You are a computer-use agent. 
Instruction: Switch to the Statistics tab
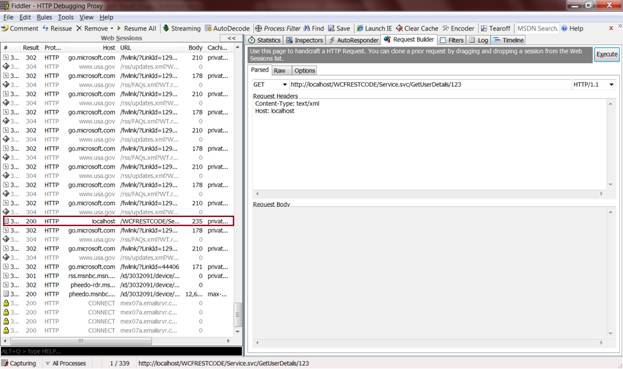point(264,40)
